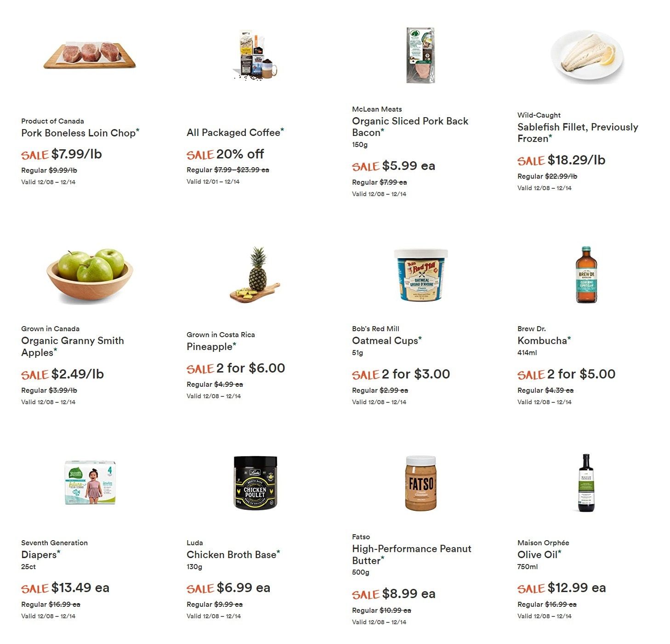Click the pineapple product image
This screenshot has width=670, height=644.
pyautogui.click(x=255, y=275)
